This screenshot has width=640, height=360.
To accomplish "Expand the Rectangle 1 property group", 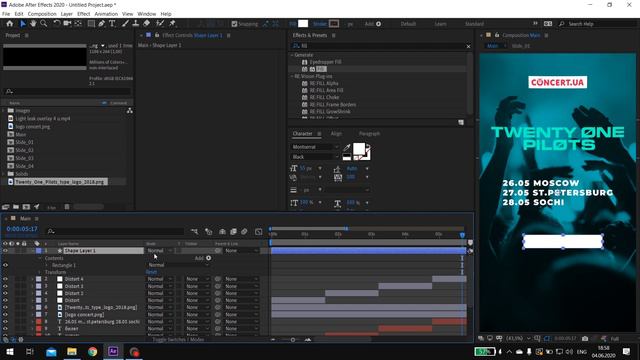I will 47,265.
